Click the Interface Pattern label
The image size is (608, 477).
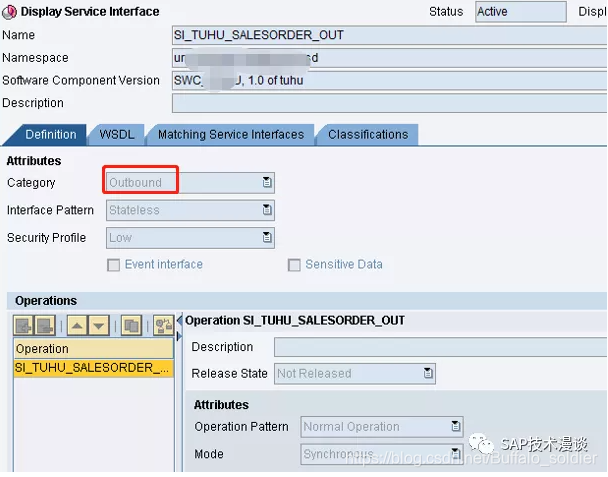click(50, 210)
